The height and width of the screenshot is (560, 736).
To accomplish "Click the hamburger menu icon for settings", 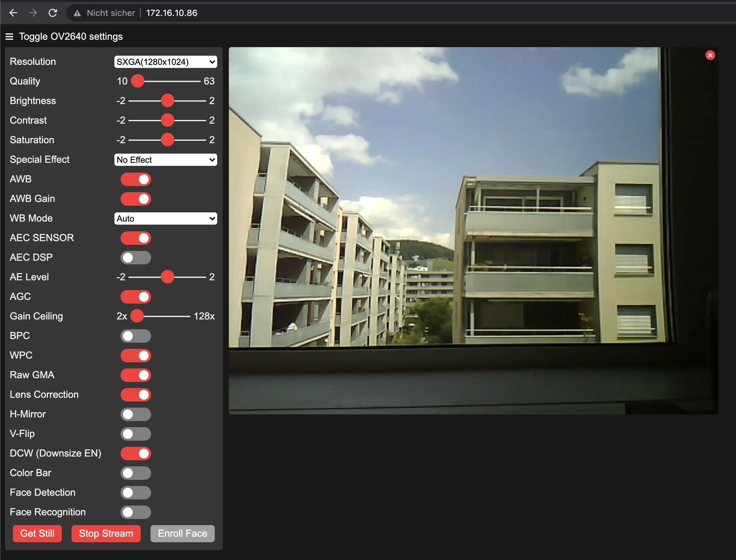I will [x=9, y=37].
